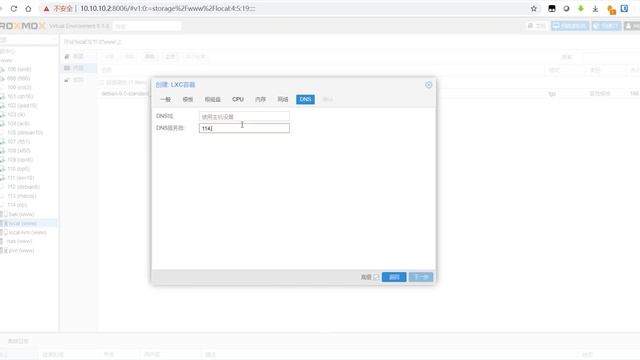Click the Create VM button in header
This screenshot has height=360, width=640.
click(x=570, y=26)
